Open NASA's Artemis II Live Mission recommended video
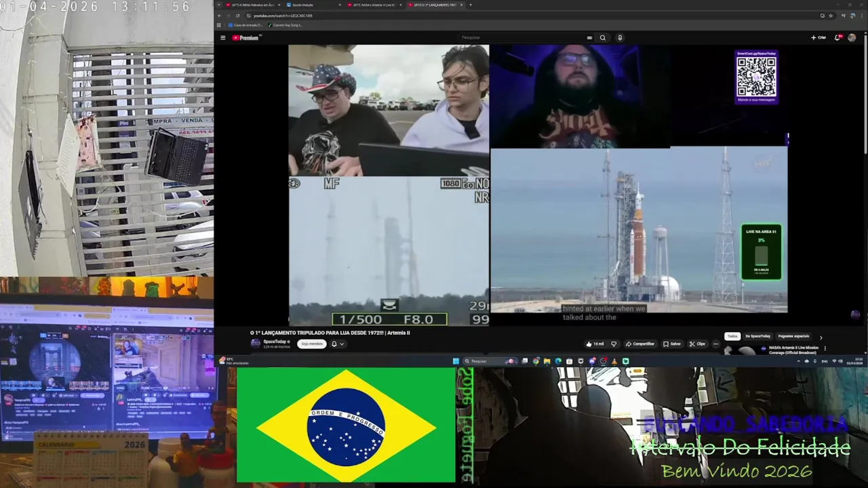This screenshot has height=488, width=868. 794,350
